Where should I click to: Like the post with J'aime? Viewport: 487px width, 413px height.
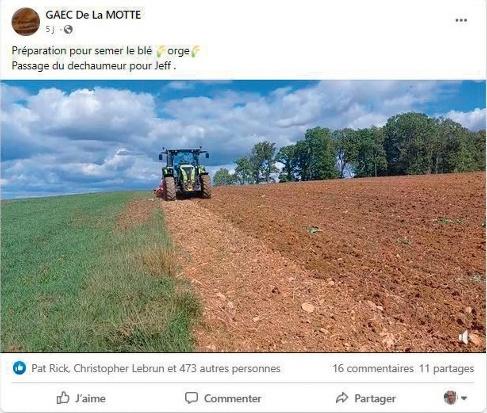click(81, 398)
